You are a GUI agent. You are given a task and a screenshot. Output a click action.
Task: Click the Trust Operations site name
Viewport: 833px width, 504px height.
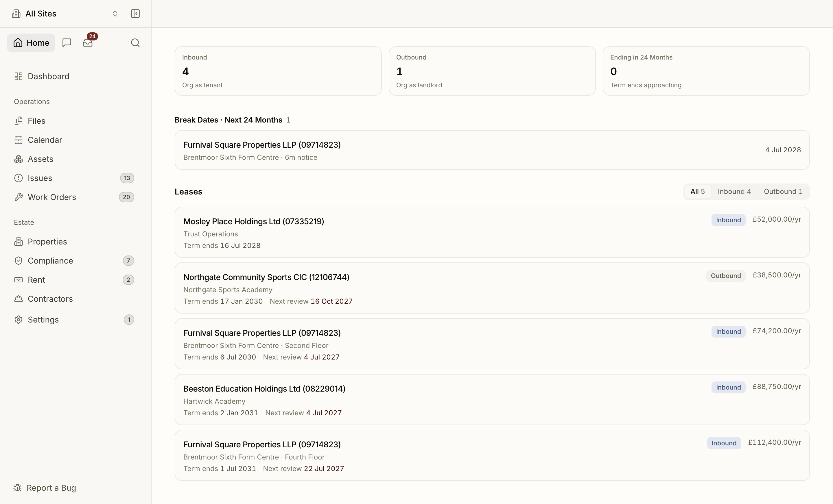211,234
